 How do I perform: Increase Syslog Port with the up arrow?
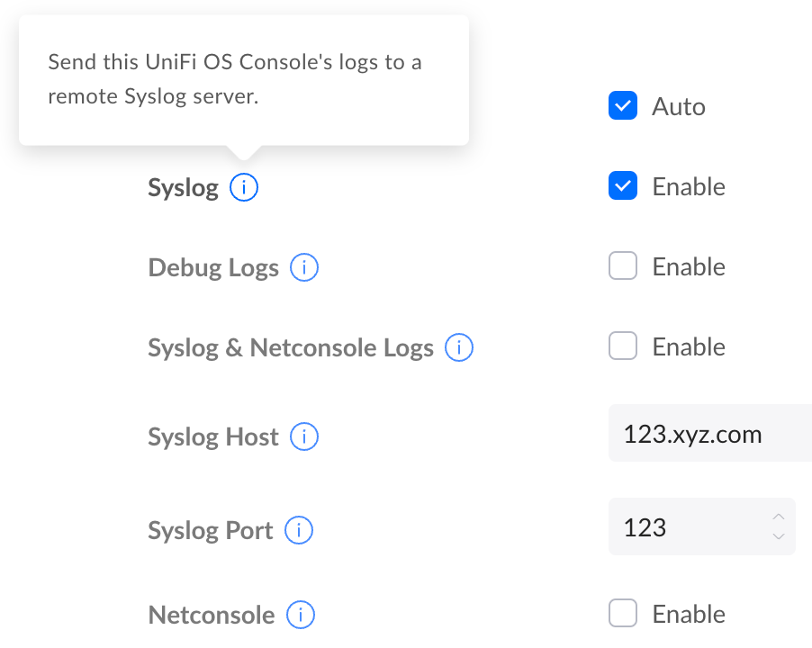[x=779, y=517]
